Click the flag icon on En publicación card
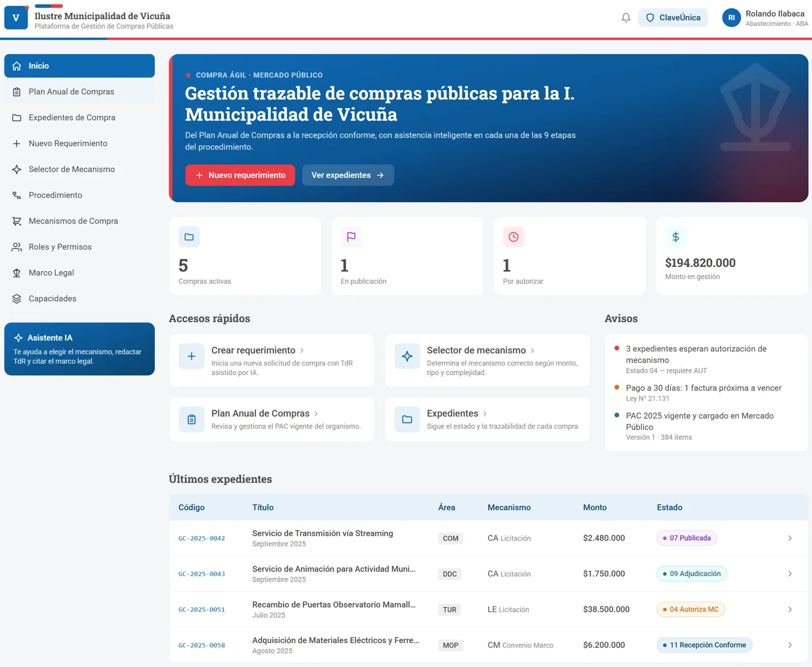 click(351, 237)
